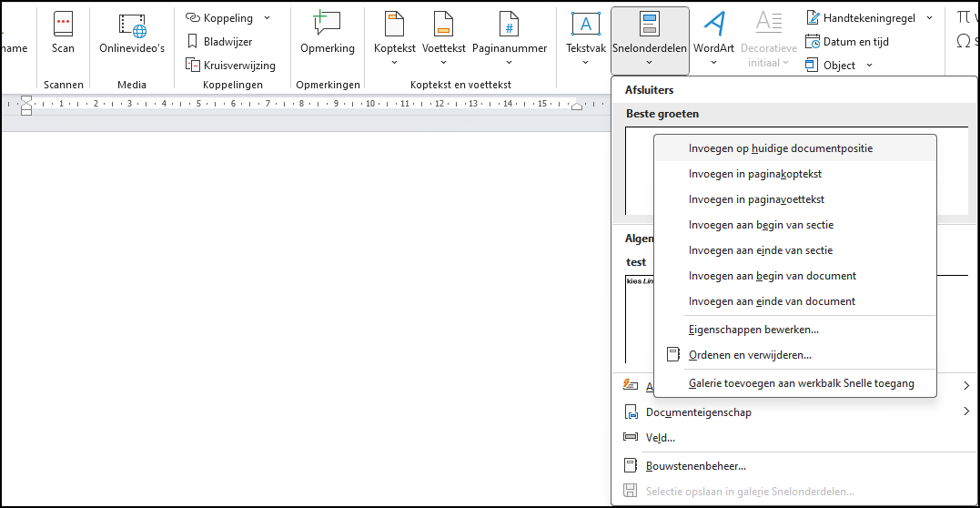The width and height of the screenshot is (980, 508).
Task: Click the Tekstvak text box icon
Action: (586, 24)
